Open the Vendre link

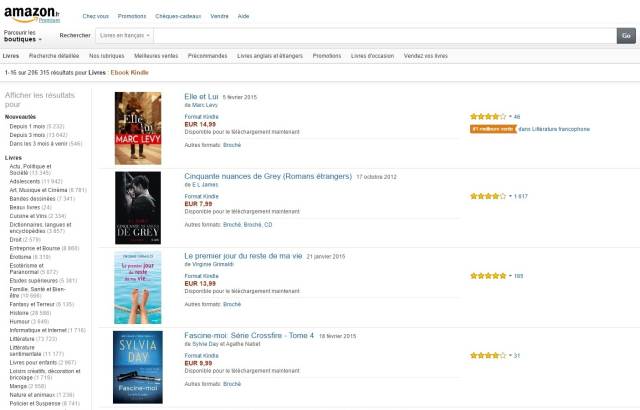click(219, 16)
